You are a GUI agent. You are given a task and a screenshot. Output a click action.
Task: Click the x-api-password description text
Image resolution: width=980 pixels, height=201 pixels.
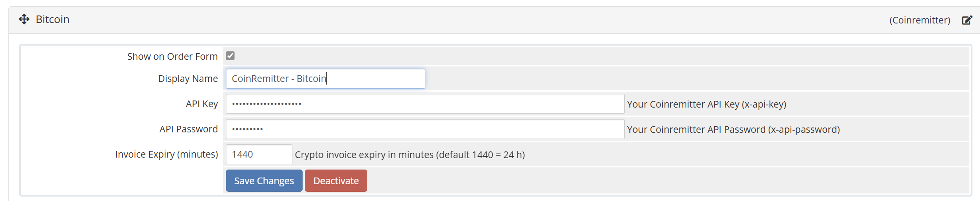tap(733, 130)
